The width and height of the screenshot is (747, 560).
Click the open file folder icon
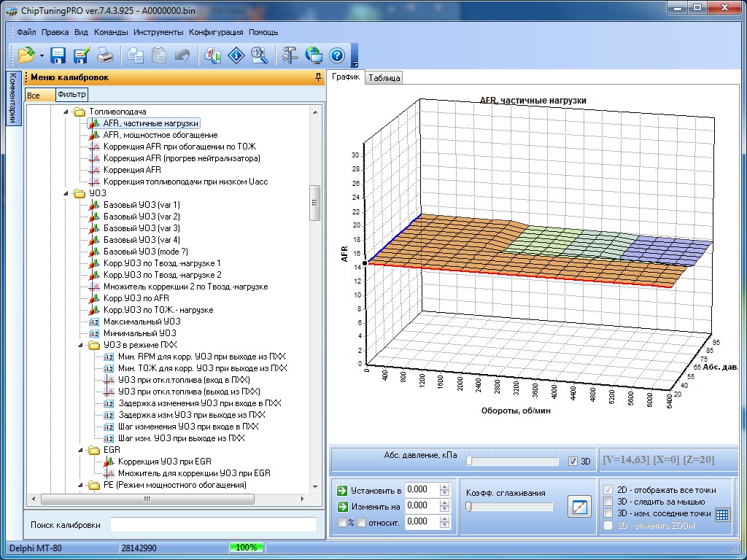pos(26,55)
